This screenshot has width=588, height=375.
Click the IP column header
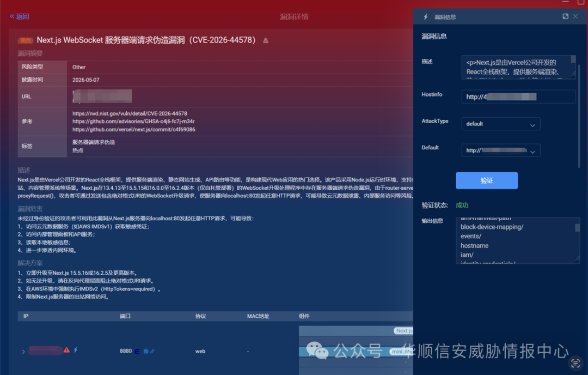[x=26, y=316]
